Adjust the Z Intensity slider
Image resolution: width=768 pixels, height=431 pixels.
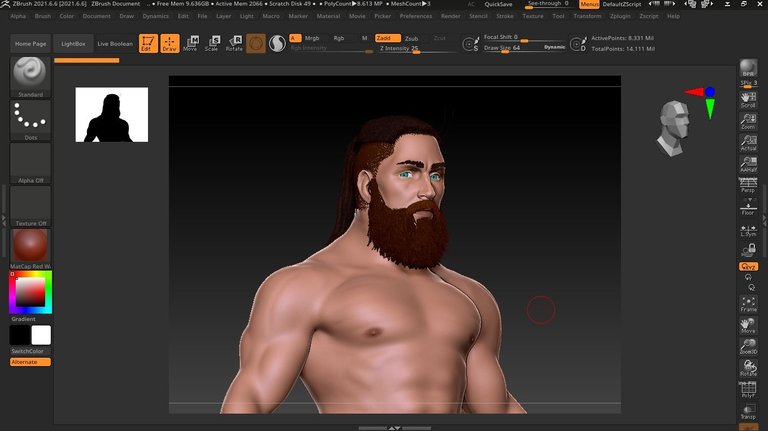[416, 48]
